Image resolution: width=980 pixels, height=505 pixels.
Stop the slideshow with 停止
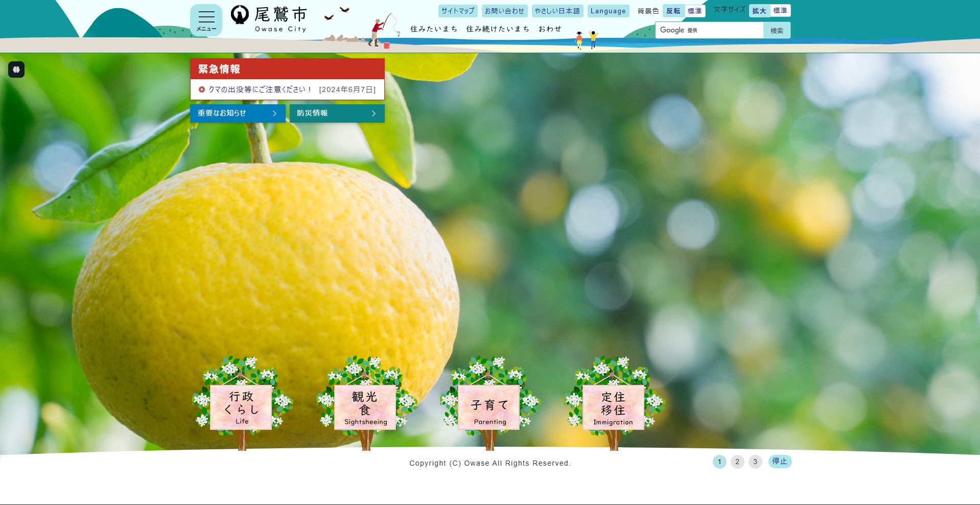[780, 462]
